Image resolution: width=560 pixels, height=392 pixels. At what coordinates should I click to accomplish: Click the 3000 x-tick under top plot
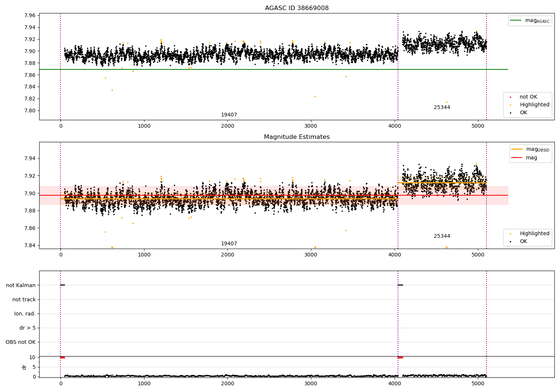[x=311, y=126]
